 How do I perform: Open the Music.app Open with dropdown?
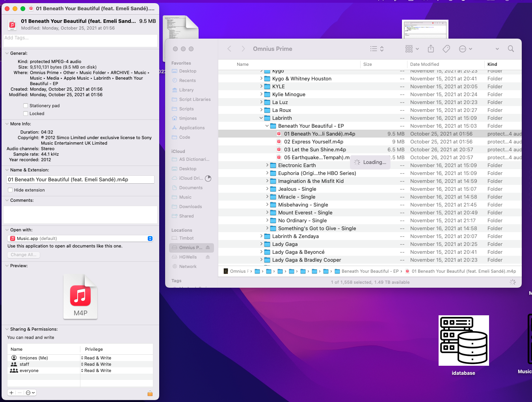point(80,238)
